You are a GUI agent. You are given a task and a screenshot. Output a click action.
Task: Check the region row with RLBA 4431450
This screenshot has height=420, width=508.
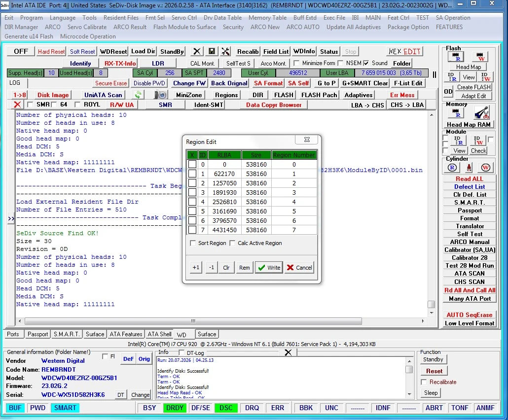point(192,230)
